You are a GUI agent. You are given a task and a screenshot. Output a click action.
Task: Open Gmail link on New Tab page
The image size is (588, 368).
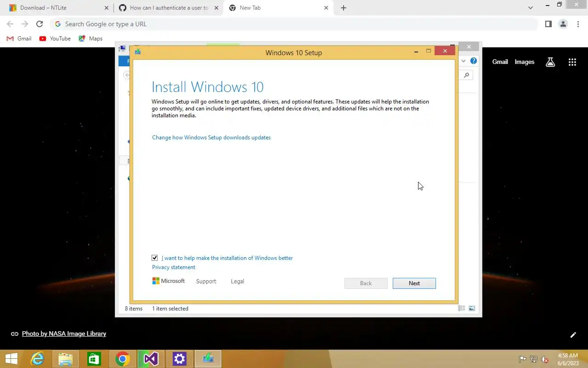click(500, 62)
